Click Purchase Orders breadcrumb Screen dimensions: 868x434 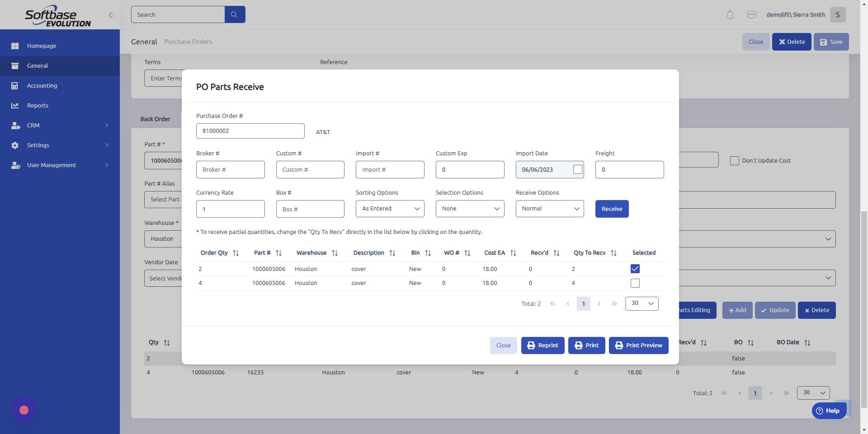(188, 42)
